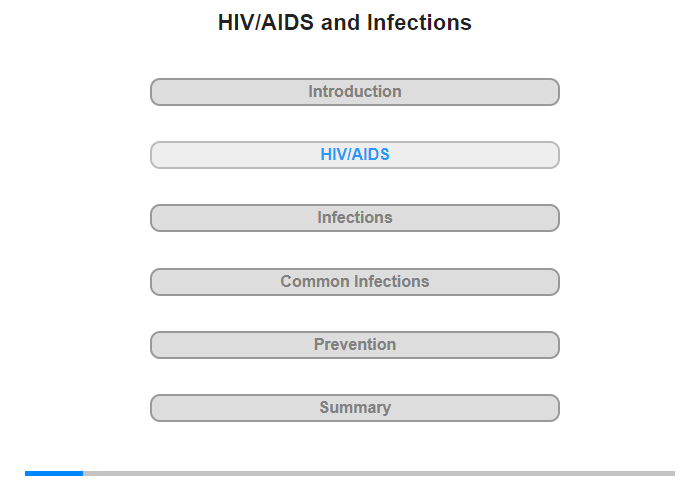Navigate to the Summary at list bottom
Image resolution: width=700 pixels, height=480 pixels.
[x=354, y=408]
